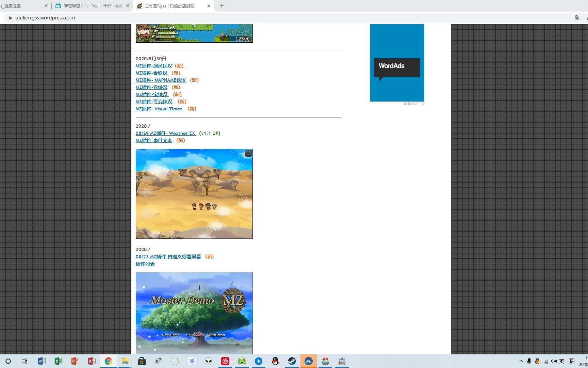Open the green creature app icon in taskbar
The image size is (588, 368).
tap(242, 361)
